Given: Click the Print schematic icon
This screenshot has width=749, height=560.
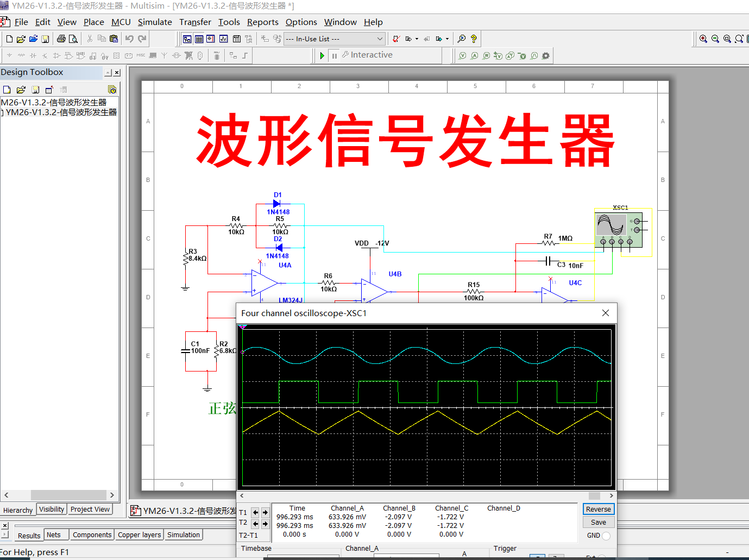Looking at the screenshot, I should click(61, 39).
